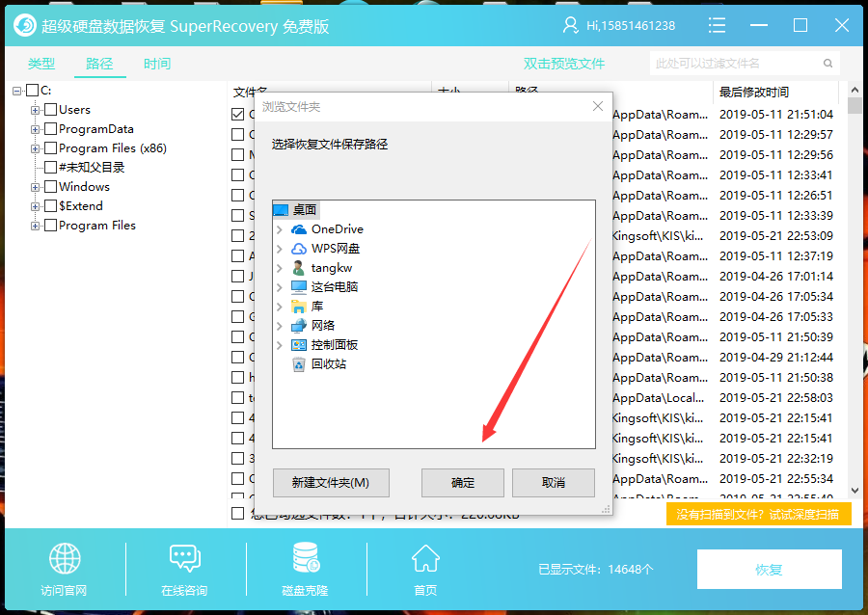Open the user account icon
Viewport: 868px width, 615px height.
(570, 25)
